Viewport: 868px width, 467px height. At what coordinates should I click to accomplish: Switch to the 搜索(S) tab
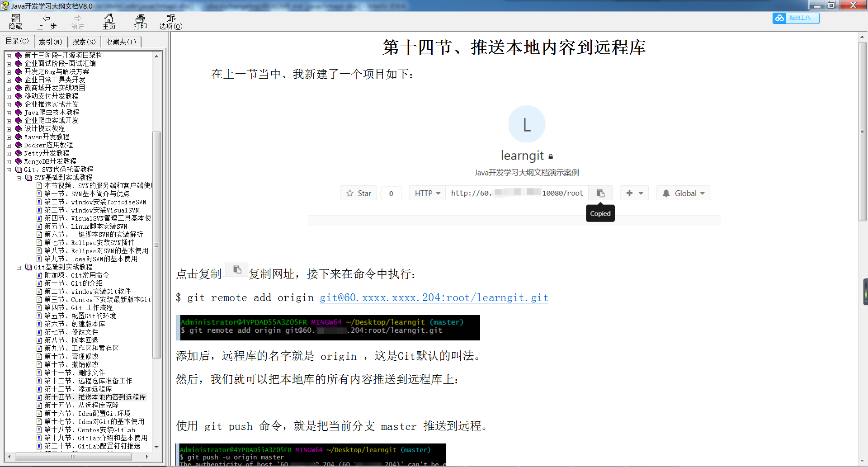84,42
